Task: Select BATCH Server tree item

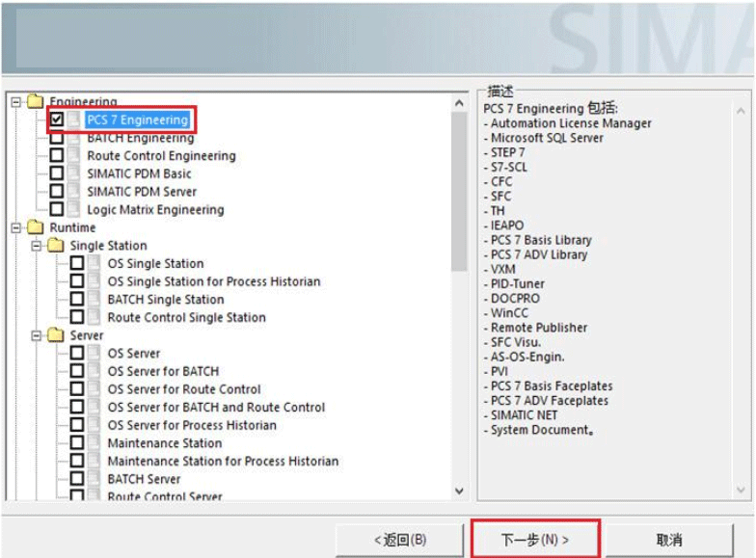Action: (x=145, y=479)
